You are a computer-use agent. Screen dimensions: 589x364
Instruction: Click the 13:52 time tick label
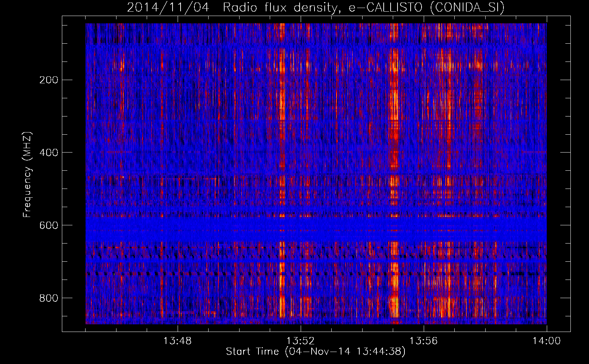301,341
